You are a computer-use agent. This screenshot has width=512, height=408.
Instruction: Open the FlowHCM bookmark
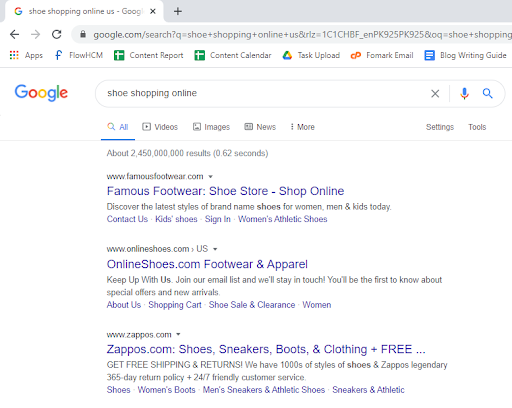coord(78,55)
